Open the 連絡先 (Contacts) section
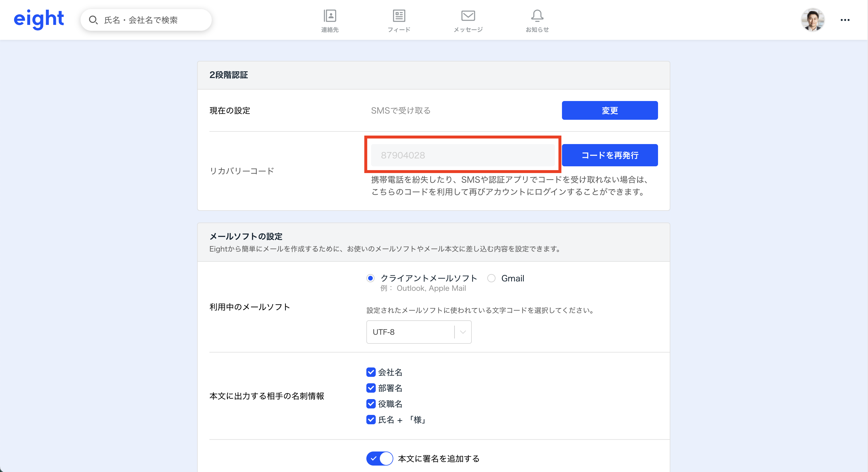The height and width of the screenshot is (472, 868). [x=329, y=20]
